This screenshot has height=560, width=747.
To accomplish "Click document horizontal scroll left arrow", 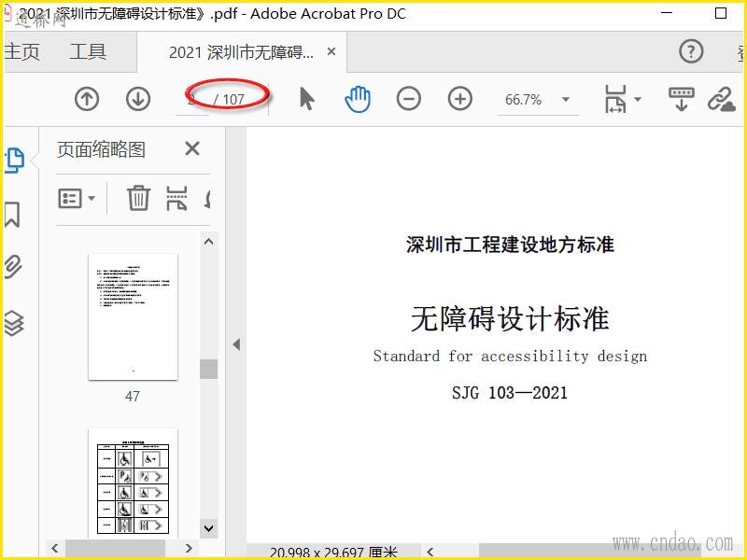I will (x=430, y=552).
